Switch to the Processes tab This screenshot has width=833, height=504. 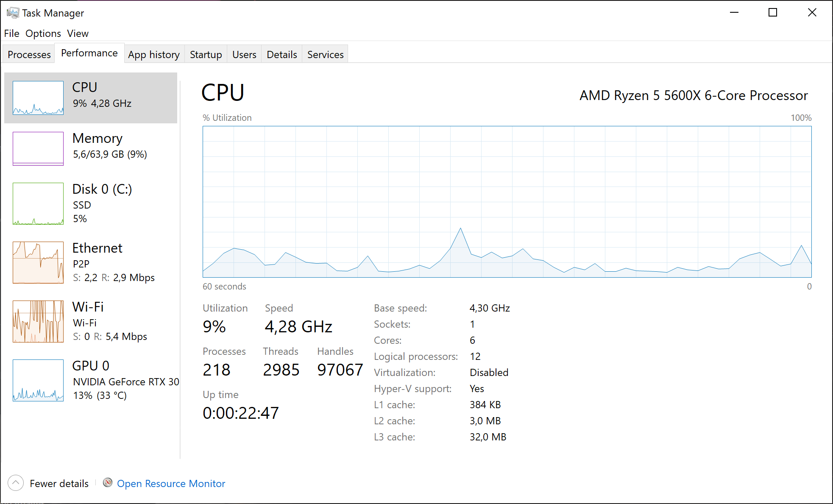(29, 54)
